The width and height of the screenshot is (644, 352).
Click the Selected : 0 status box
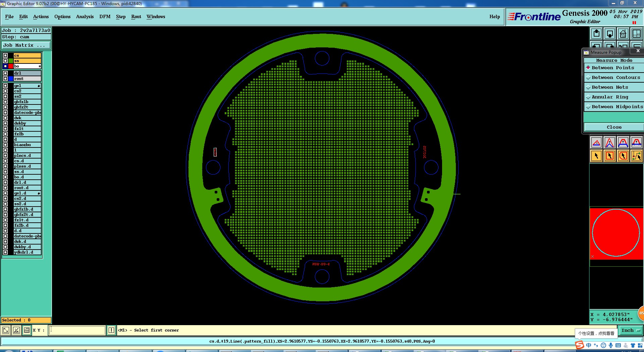26,320
